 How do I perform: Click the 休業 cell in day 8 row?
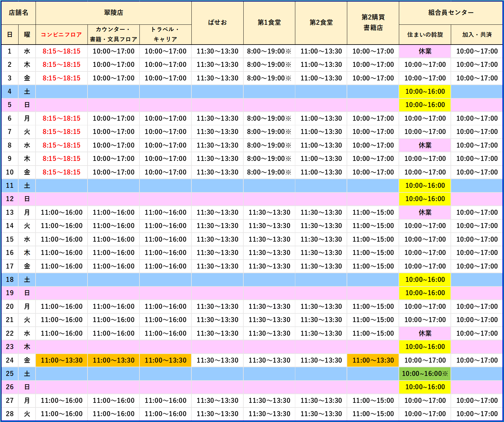tap(425, 145)
